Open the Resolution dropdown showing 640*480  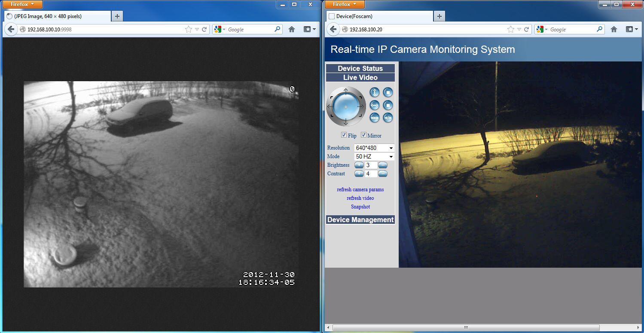click(x=374, y=148)
